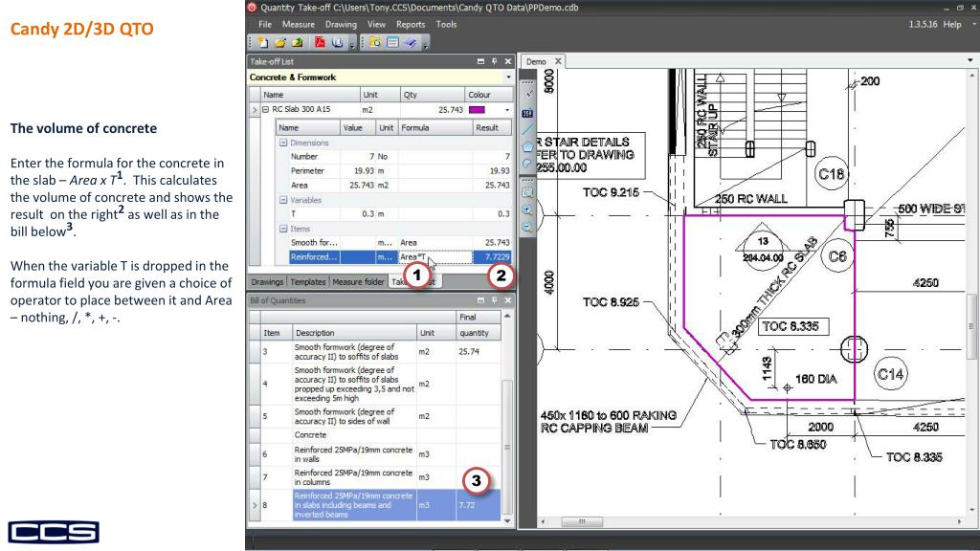Pin the Bill of Quantities panel
The height and width of the screenshot is (551, 980).
[x=495, y=300]
